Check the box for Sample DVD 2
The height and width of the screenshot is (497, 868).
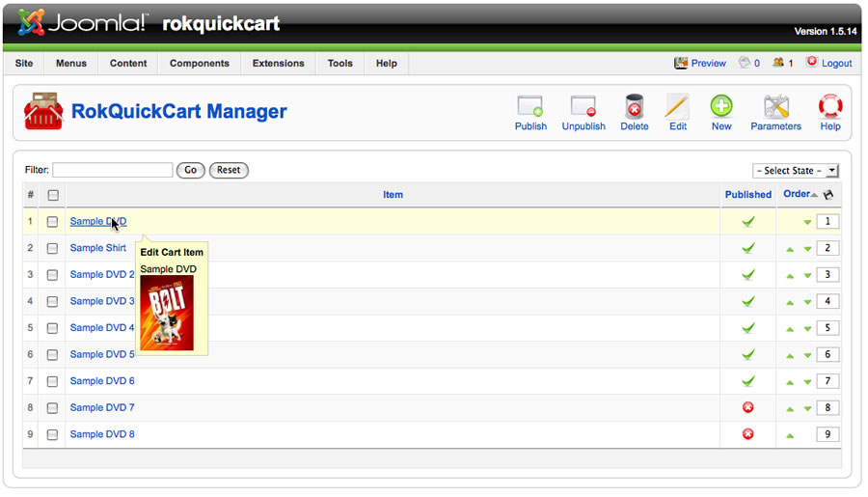tap(53, 275)
